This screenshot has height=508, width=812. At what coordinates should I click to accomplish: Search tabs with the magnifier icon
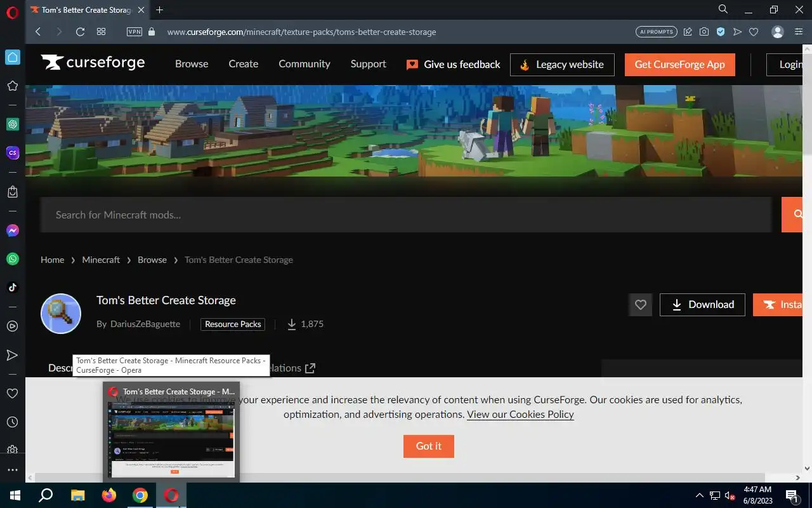click(x=723, y=10)
